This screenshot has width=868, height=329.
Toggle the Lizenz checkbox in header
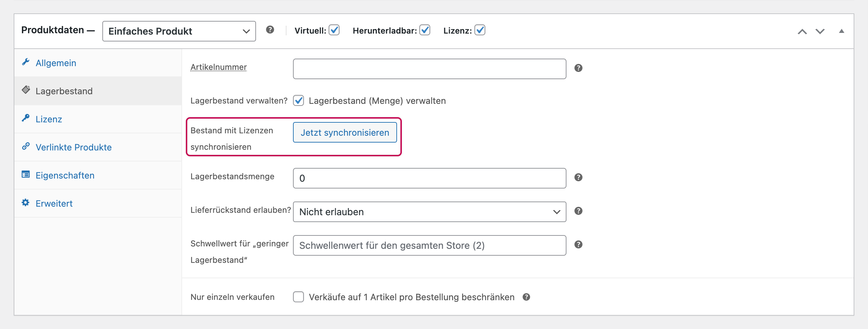pyautogui.click(x=480, y=30)
